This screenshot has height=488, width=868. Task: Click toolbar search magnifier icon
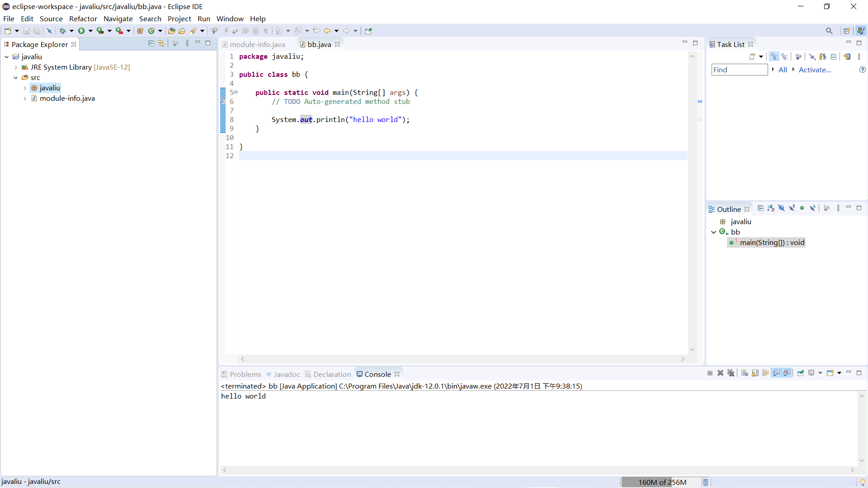829,31
